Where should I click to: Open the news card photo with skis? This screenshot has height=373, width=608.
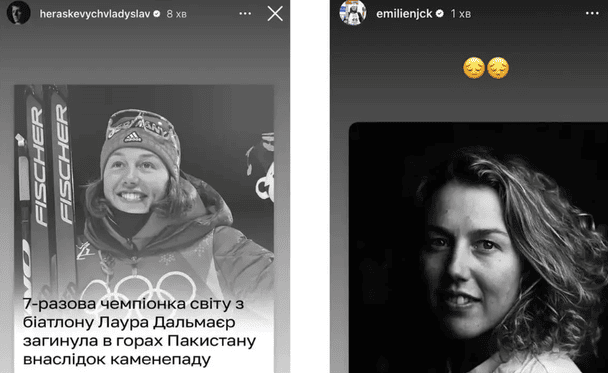[144, 192]
